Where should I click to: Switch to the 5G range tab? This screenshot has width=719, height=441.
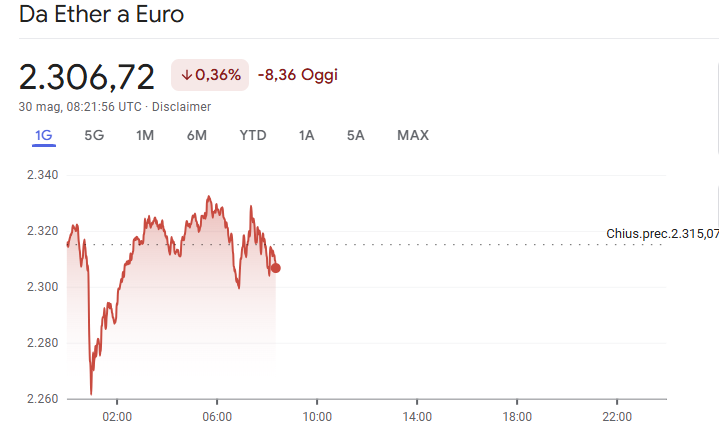(x=94, y=135)
